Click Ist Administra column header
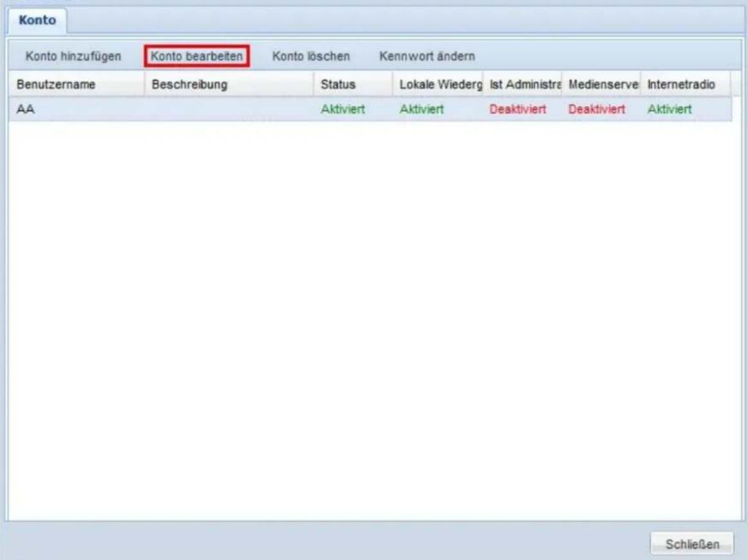This screenshot has height=560, width=748. [x=523, y=84]
